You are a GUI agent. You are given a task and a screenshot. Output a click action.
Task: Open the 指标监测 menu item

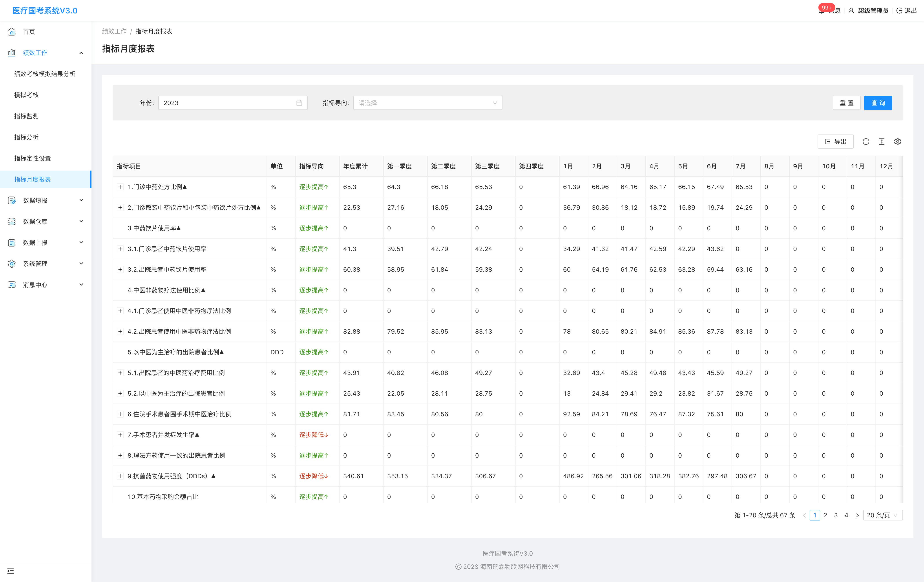pos(26,116)
